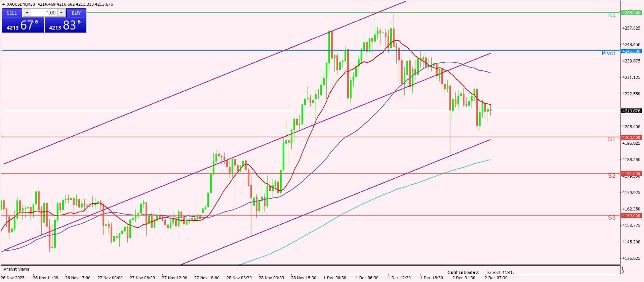The width and height of the screenshot is (644, 282).
Task: Click the 4265.000 green price tag
Action: (631, 13)
